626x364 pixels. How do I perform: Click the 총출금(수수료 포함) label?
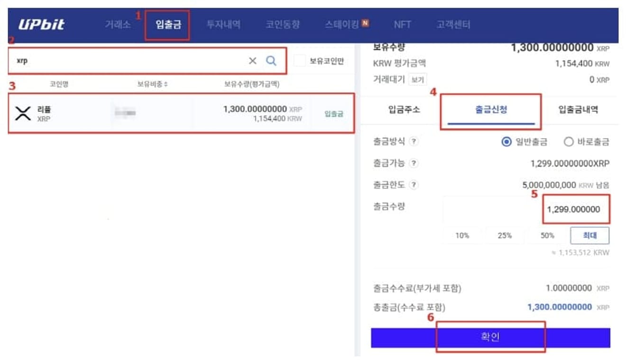[409, 308]
